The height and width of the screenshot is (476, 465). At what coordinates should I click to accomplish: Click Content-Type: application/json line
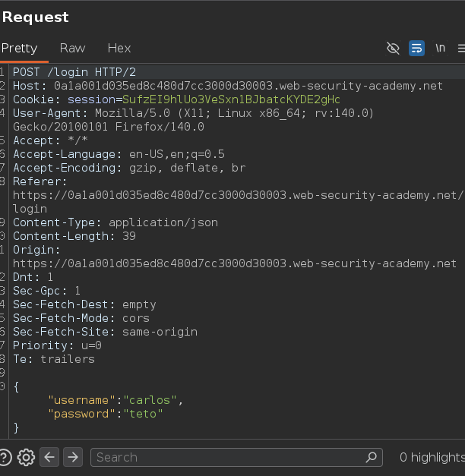(x=115, y=222)
